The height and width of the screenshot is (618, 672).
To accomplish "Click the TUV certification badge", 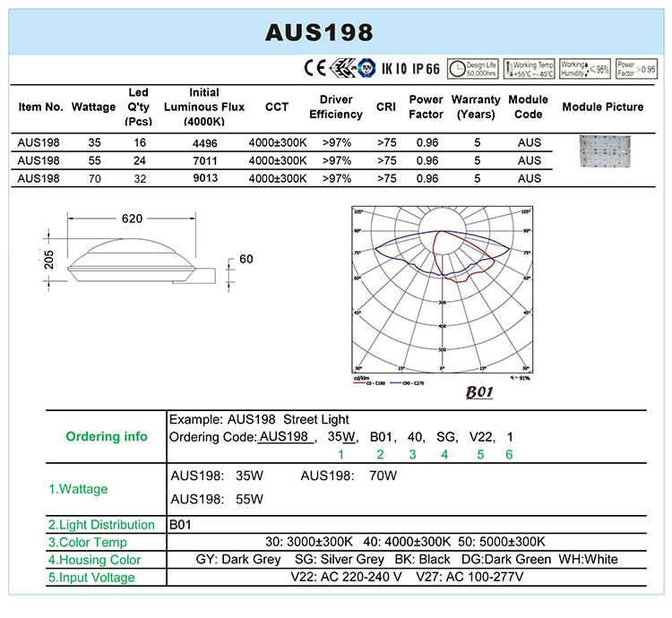I will point(366,68).
